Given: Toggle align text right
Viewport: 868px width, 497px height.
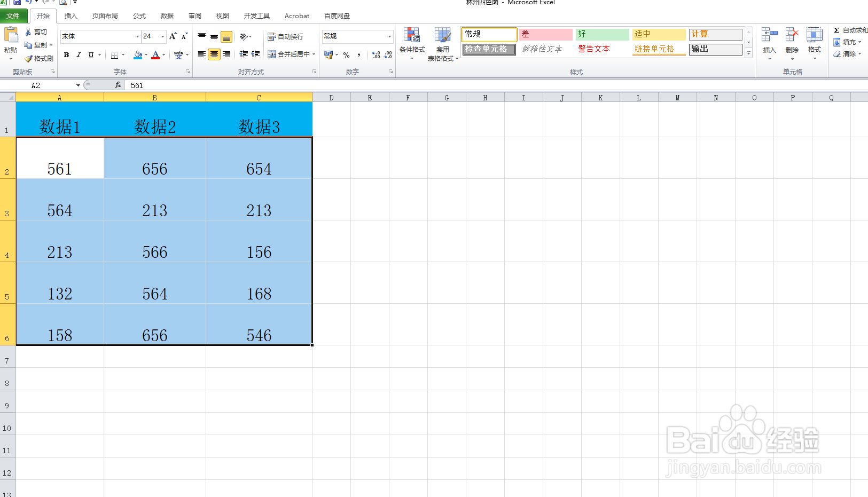Looking at the screenshot, I should 226,54.
